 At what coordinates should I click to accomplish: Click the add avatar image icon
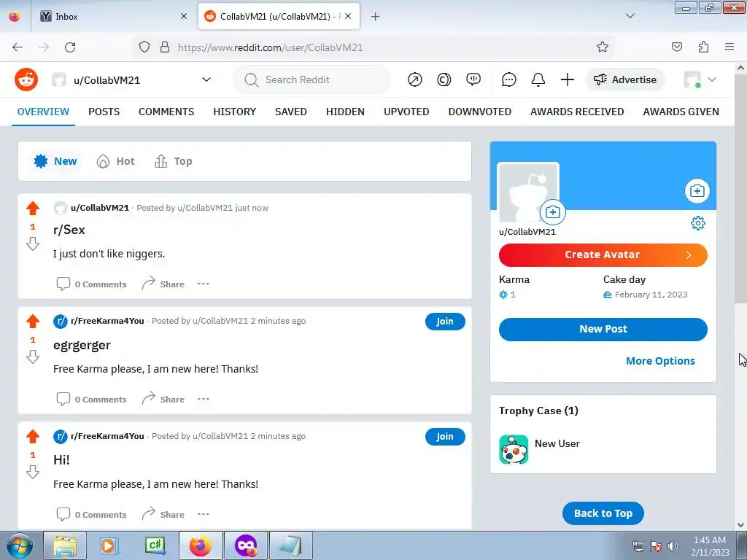tap(553, 212)
